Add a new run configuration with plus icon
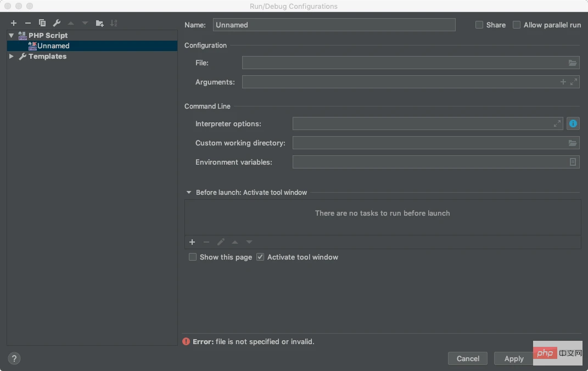588x371 pixels. pos(14,23)
